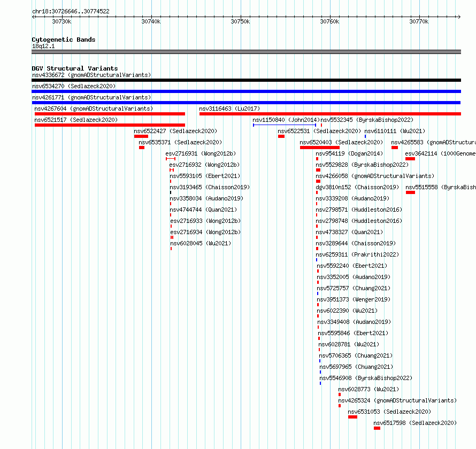Click nsv2798748 (Huddleston2016) label
This screenshot has height=449, width=476.
pyautogui.click(x=359, y=221)
